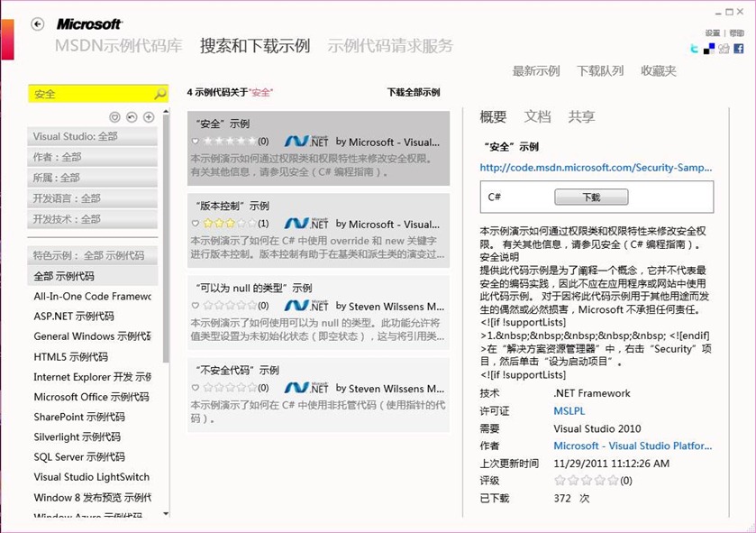Select All-In-One Code Framework category
The image size is (756, 533).
tap(93, 296)
